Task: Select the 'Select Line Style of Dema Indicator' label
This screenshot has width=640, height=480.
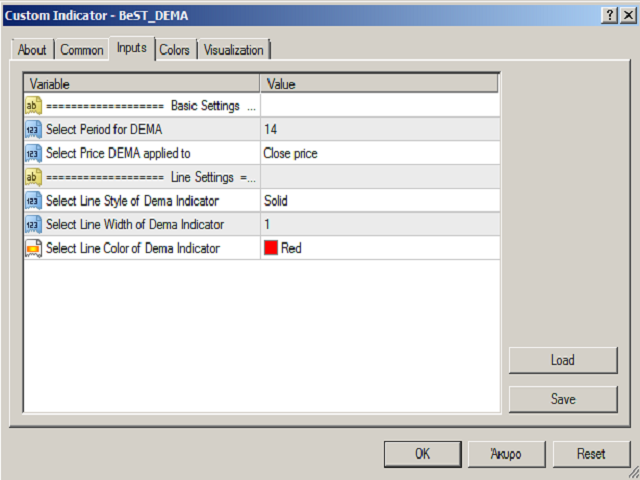Action: pyautogui.click(x=132, y=201)
